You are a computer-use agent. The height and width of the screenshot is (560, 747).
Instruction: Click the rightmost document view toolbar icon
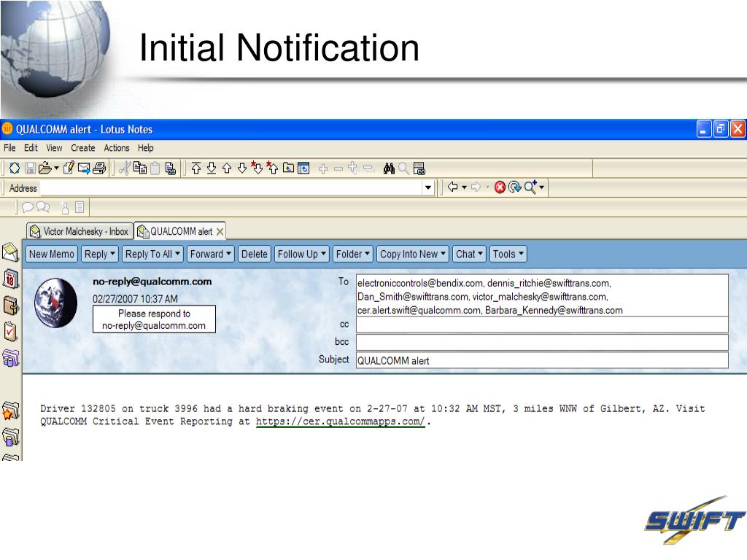click(x=419, y=168)
